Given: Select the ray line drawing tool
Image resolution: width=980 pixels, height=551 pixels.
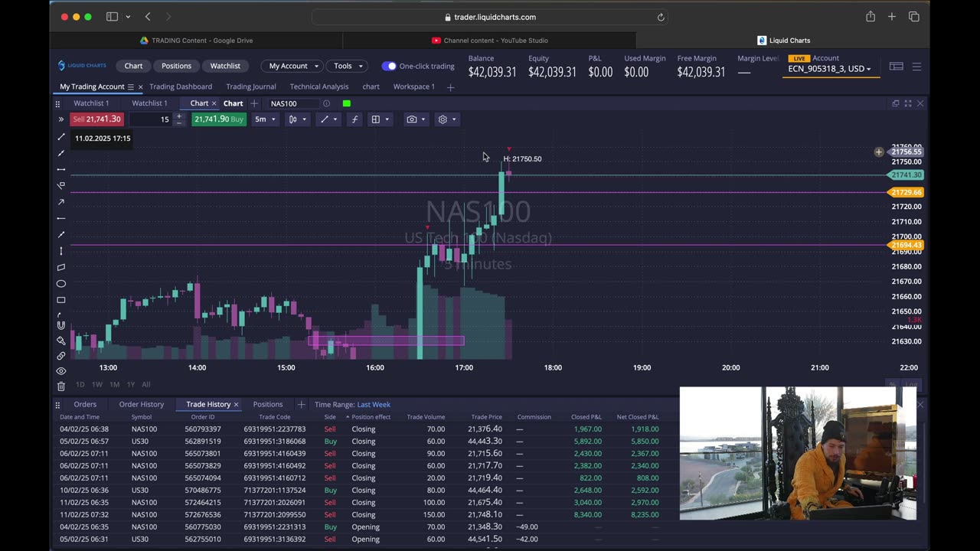Looking at the screenshot, I should 61,153.
